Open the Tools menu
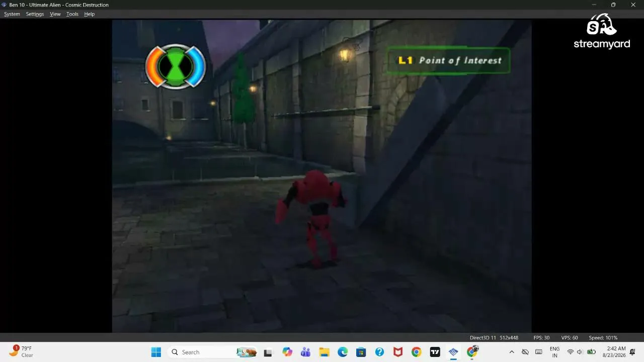 pyautogui.click(x=72, y=14)
